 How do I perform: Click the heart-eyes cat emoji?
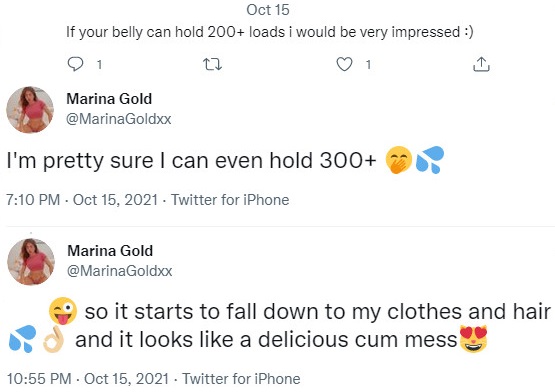[473, 339]
